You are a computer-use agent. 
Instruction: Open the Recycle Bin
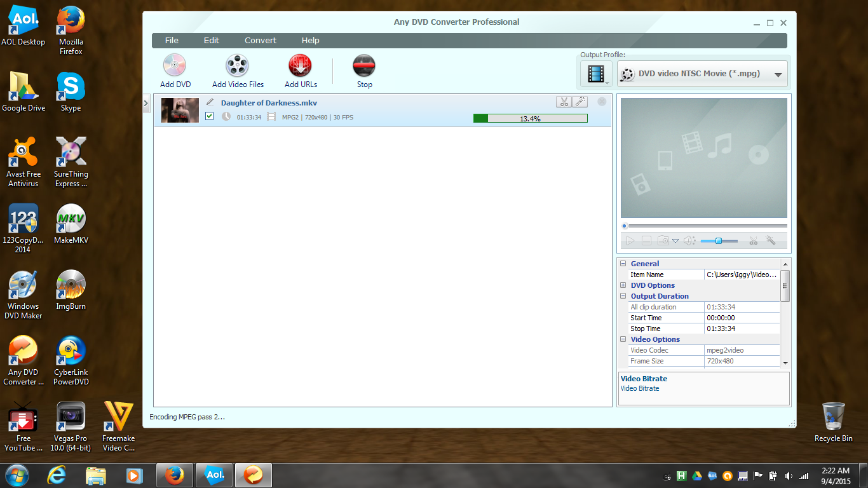833,423
